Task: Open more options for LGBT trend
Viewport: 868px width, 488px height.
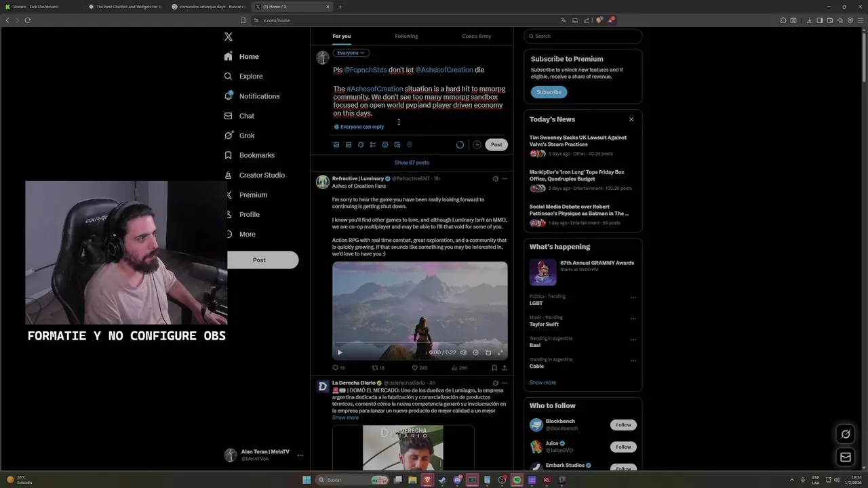Action: coord(633,298)
